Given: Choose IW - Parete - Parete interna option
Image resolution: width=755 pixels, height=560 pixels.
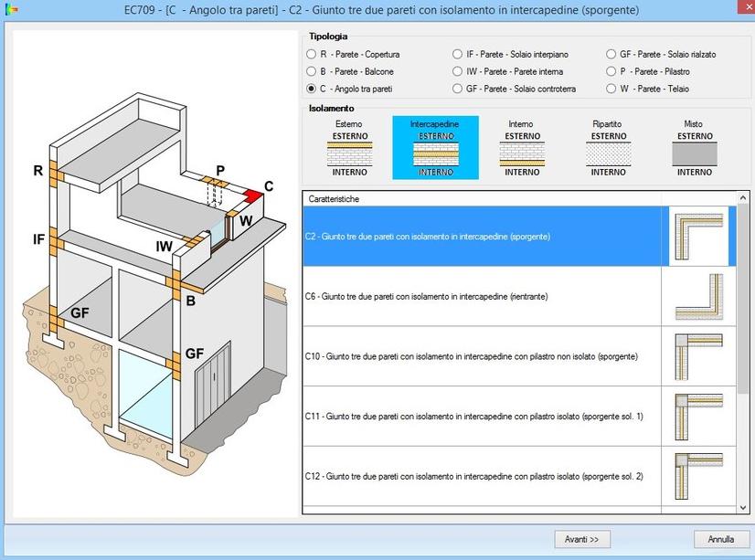Looking at the screenshot, I should click(x=457, y=71).
